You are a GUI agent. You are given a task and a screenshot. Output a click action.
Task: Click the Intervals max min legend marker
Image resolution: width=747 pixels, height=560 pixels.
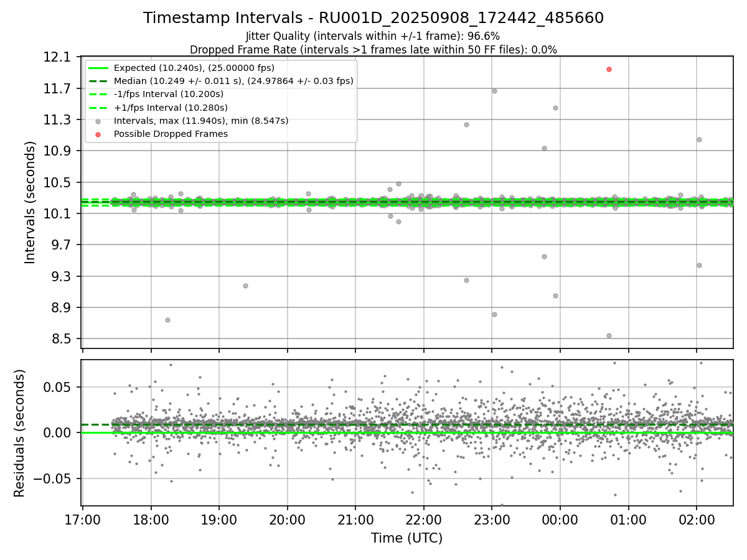[98, 121]
